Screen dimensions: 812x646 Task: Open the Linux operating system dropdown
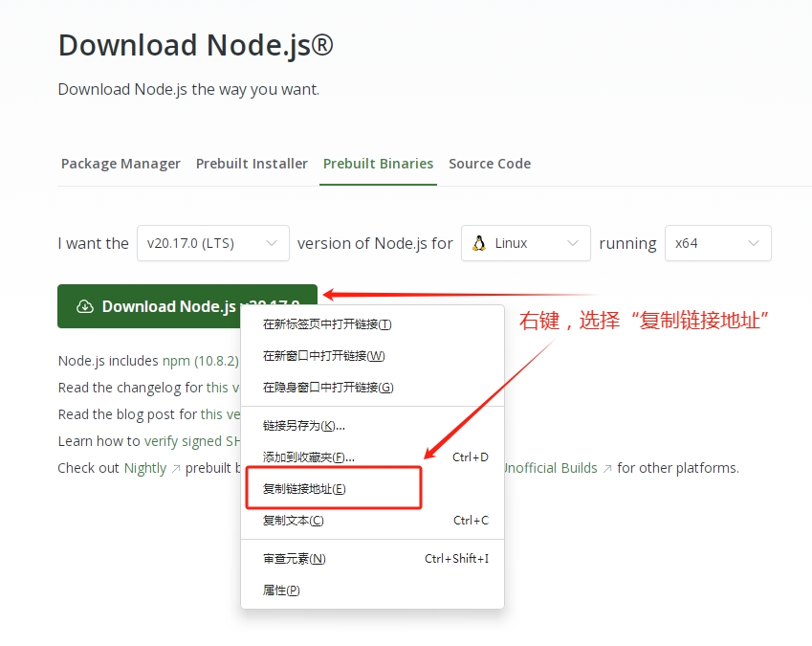click(526, 243)
